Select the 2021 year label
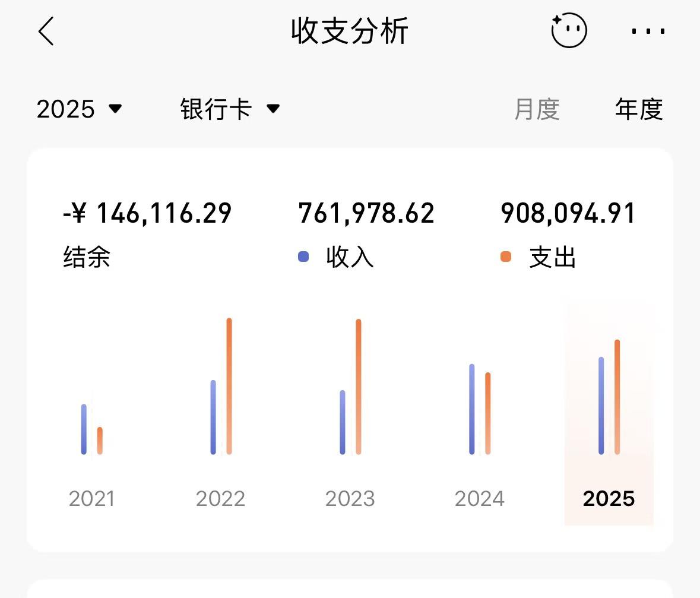 [91, 498]
